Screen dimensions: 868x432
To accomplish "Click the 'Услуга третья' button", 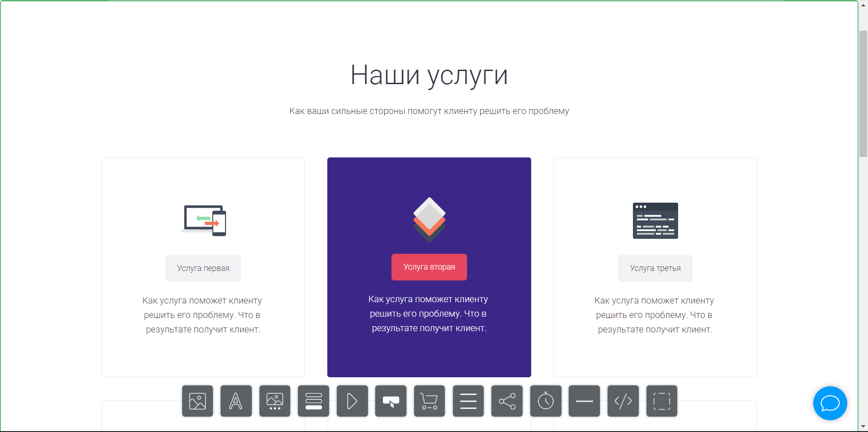I will tap(655, 268).
